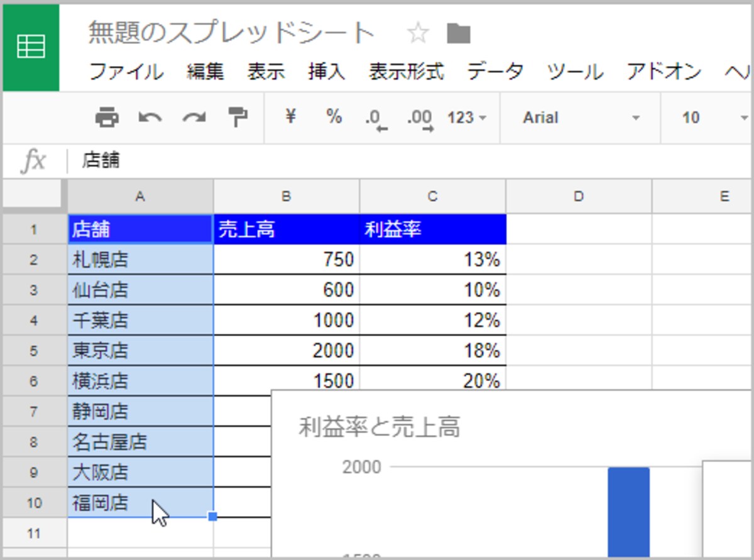Screen dimensions: 754x560
Task: Open the アドオン menu
Action: click(x=664, y=72)
